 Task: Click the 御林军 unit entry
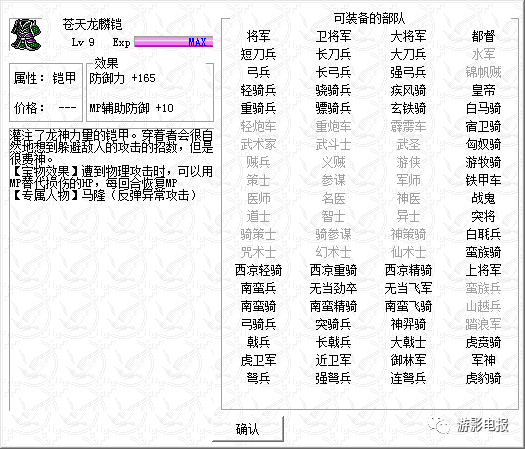(x=408, y=361)
